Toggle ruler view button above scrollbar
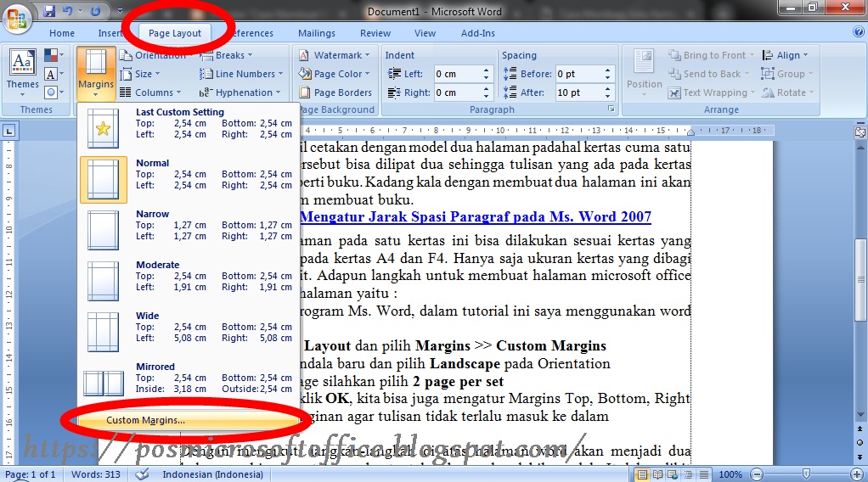 860,132
